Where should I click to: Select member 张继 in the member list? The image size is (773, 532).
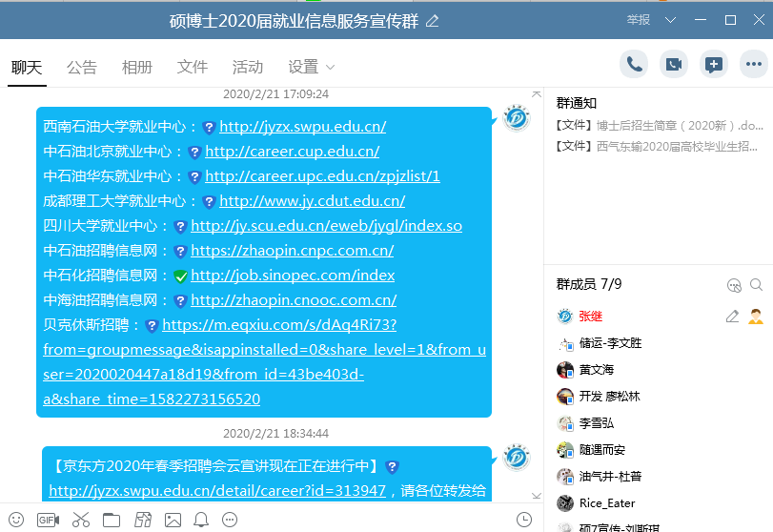coord(591,317)
